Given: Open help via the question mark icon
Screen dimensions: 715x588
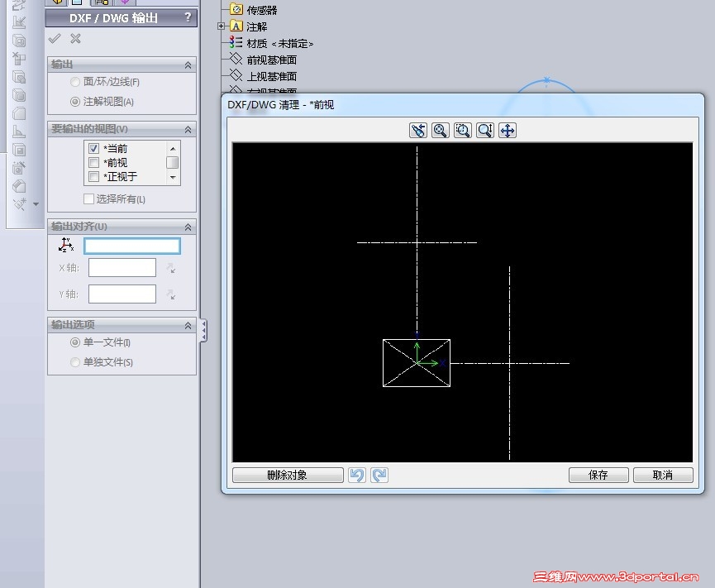Looking at the screenshot, I should [188, 17].
